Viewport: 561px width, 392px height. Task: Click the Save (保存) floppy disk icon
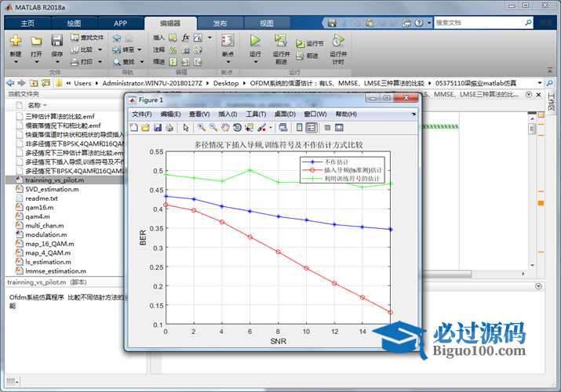57,41
